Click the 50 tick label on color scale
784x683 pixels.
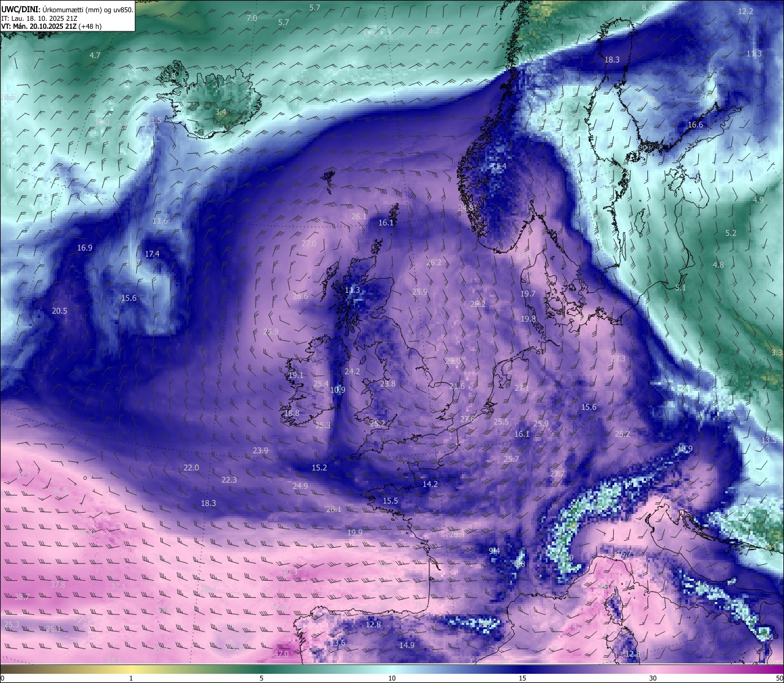778,678
